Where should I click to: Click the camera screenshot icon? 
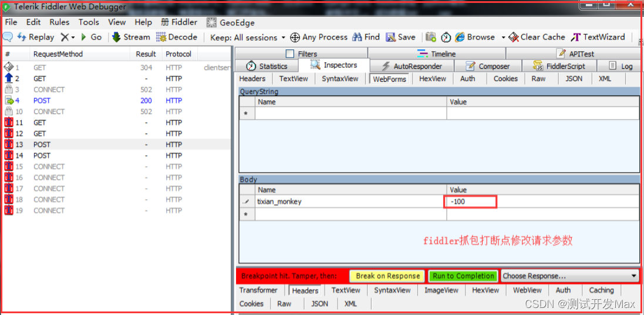click(430, 38)
